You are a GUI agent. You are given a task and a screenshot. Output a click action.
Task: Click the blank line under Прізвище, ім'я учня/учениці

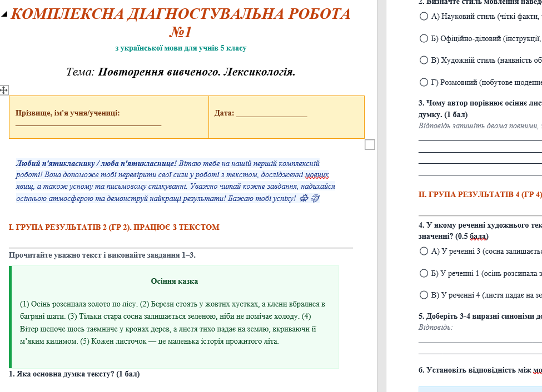[x=88, y=124]
